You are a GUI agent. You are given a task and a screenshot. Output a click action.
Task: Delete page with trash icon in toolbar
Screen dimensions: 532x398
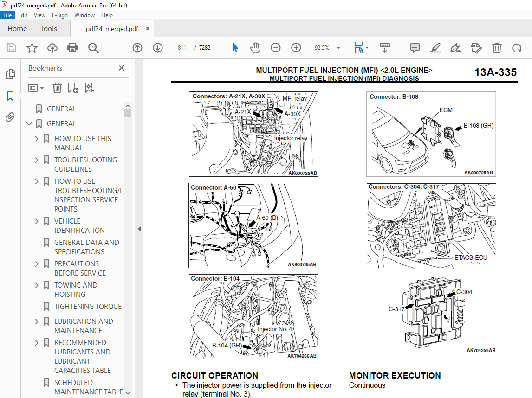point(497,48)
